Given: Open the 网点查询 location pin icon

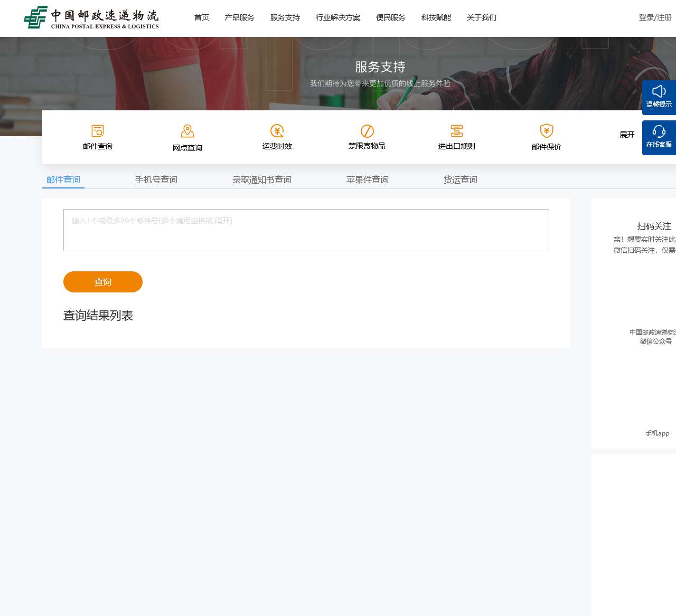Looking at the screenshot, I should (187, 131).
